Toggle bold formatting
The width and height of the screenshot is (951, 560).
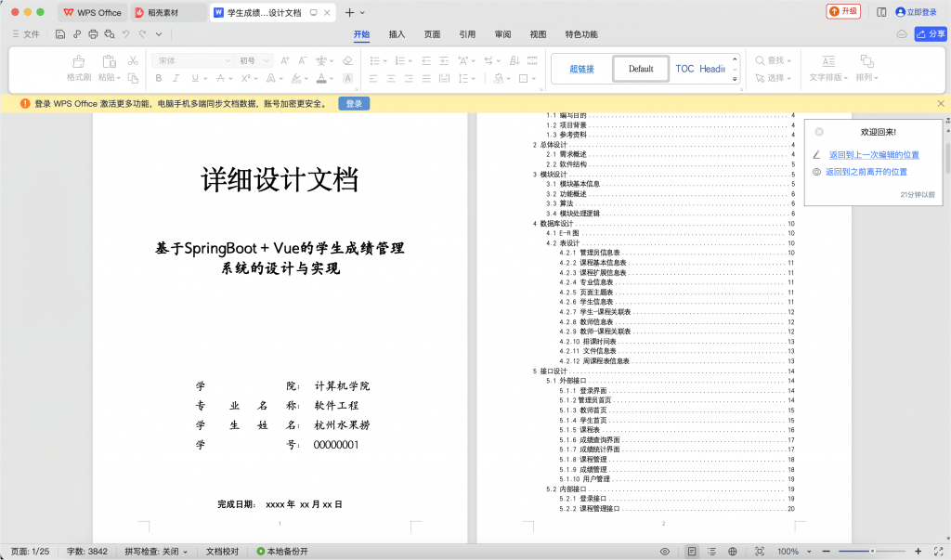[x=159, y=78]
